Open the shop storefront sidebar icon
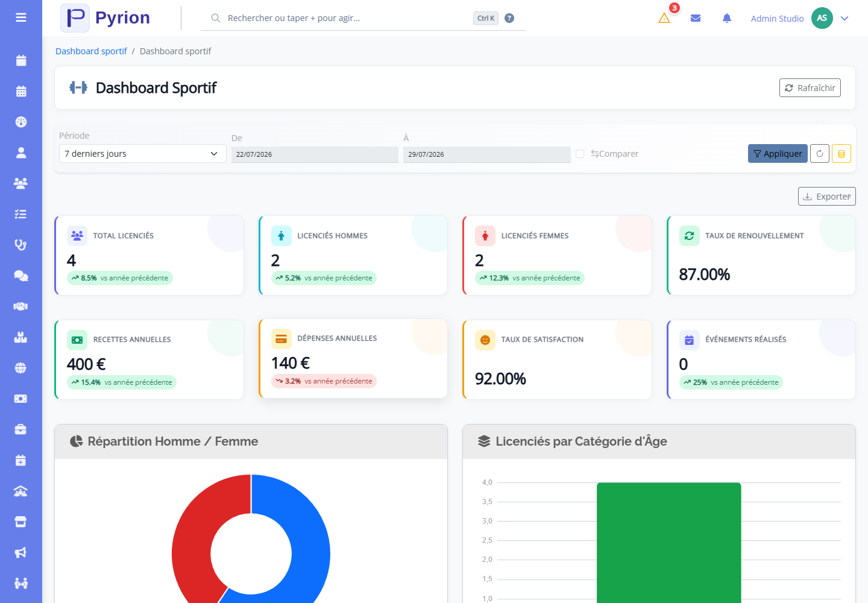The height and width of the screenshot is (603, 868). (x=21, y=522)
